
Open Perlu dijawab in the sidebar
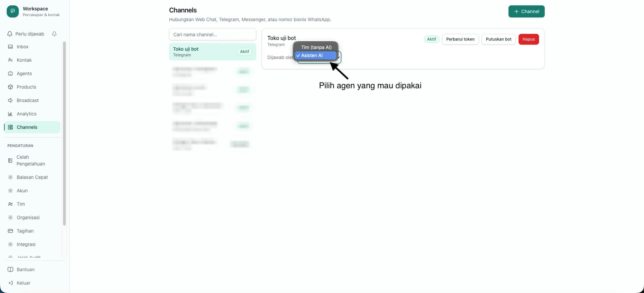[x=30, y=34]
